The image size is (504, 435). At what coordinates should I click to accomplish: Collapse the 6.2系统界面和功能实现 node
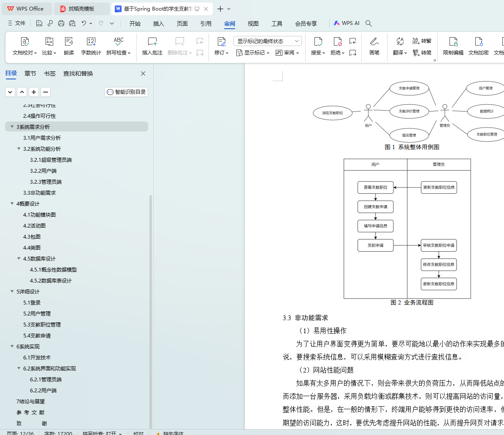coord(19,368)
